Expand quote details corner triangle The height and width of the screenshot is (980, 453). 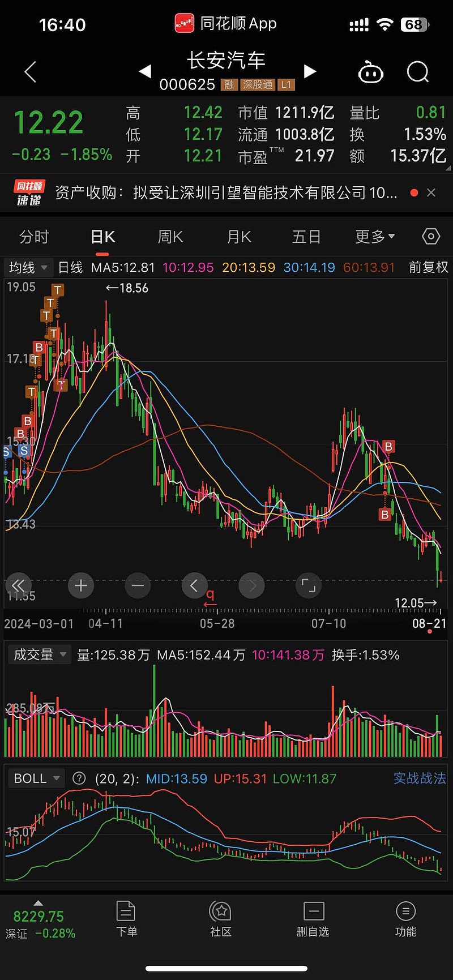point(448,168)
